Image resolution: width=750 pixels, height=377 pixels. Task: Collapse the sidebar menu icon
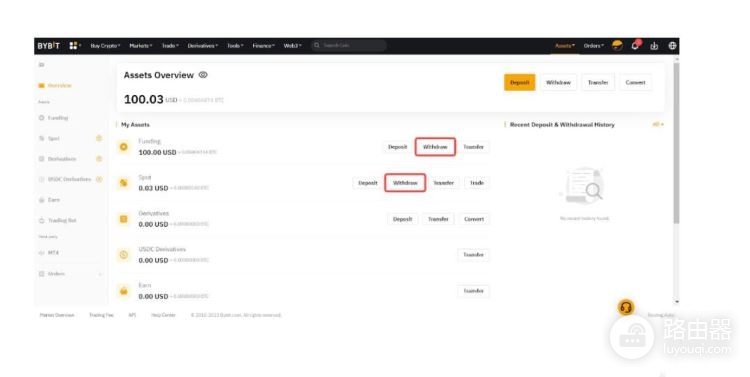(42, 65)
